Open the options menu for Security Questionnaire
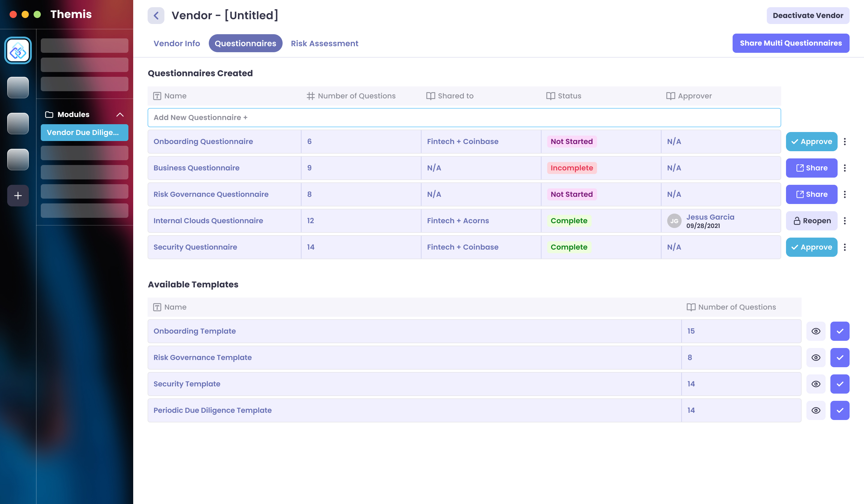864x504 pixels. click(x=845, y=247)
